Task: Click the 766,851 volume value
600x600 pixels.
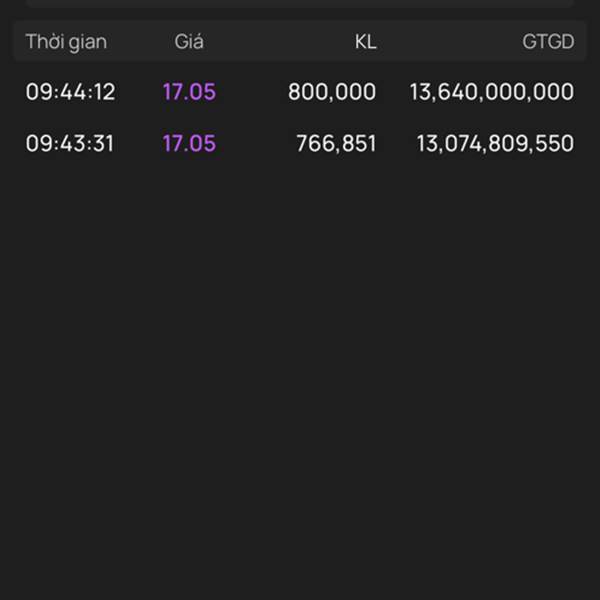Action: click(336, 143)
